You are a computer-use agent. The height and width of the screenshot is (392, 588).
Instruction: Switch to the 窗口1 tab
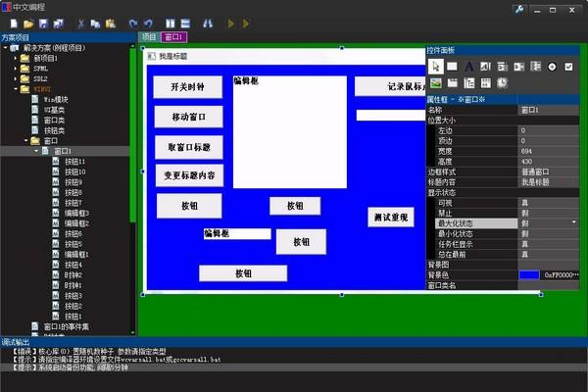173,37
